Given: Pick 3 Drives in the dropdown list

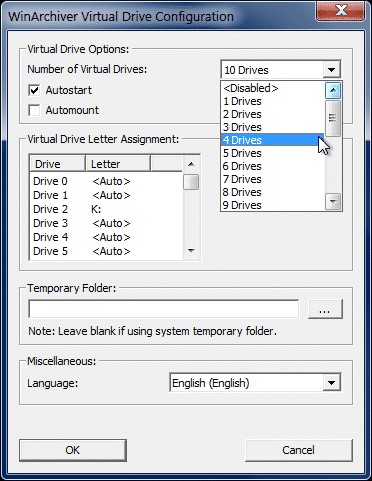Looking at the screenshot, I should 273,127.
